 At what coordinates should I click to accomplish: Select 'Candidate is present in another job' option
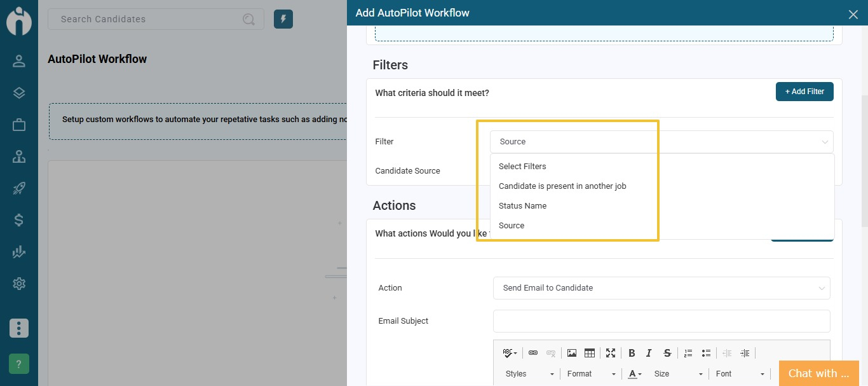point(562,186)
